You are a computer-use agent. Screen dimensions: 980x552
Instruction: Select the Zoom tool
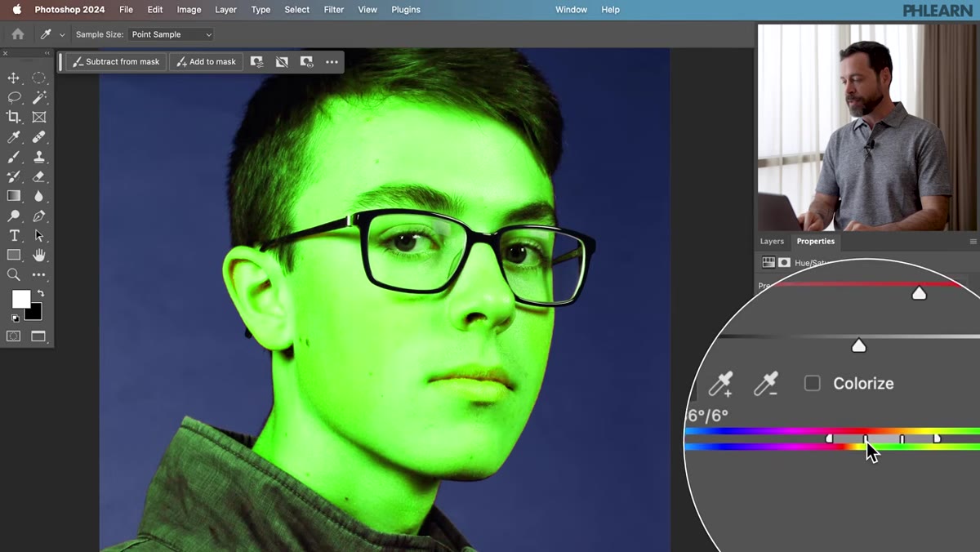pyautogui.click(x=14, y=275)
